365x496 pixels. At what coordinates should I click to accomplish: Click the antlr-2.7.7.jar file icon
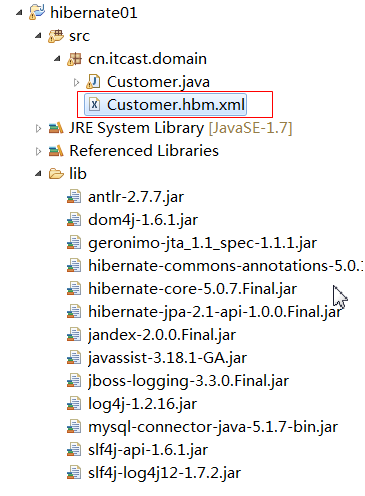coord(74,197)
